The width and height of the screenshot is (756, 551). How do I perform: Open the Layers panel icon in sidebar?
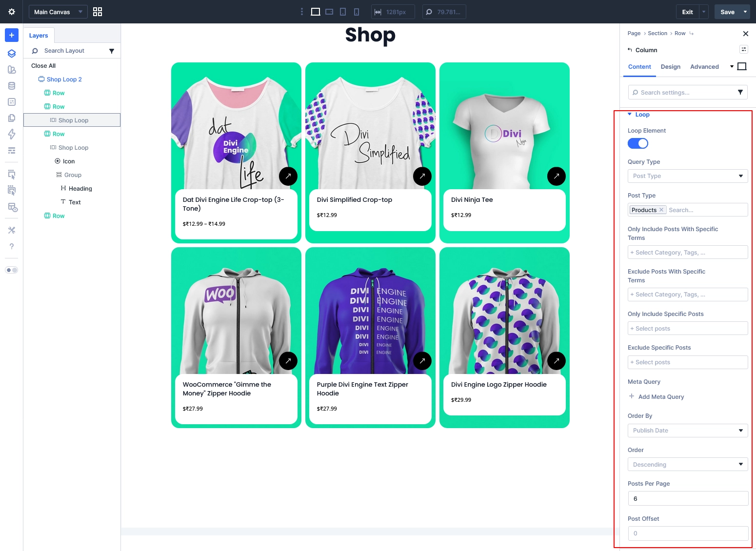click(x=11, y=54)
